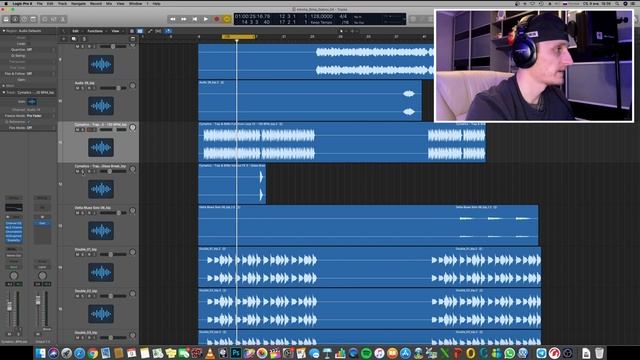Click the Rewind transport button

coord(173,19)
